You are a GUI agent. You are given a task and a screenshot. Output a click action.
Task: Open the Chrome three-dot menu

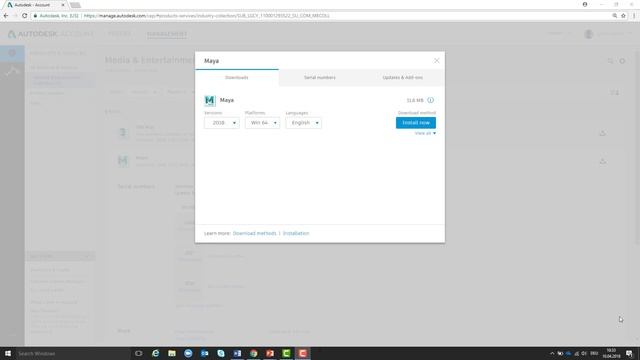coord(634,16)
